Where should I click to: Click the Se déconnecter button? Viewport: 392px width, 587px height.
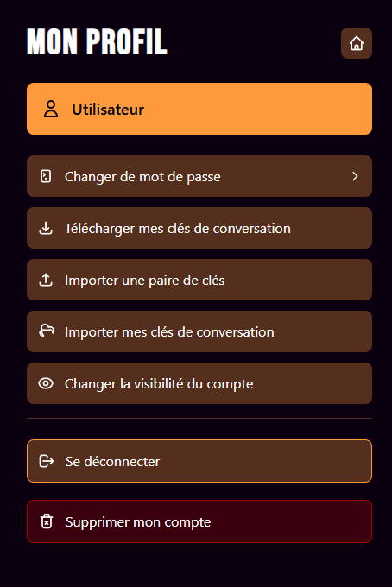(199, 461)
